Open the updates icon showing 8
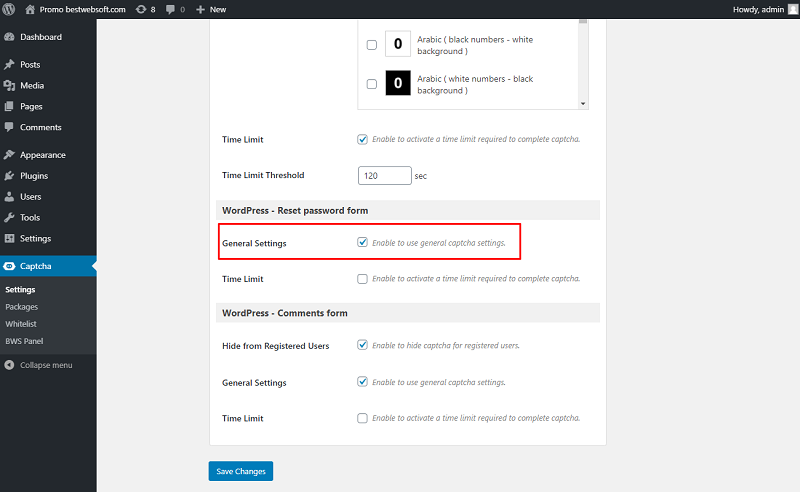The width and height of the screenshot is (800, 492). click(141, 9)
